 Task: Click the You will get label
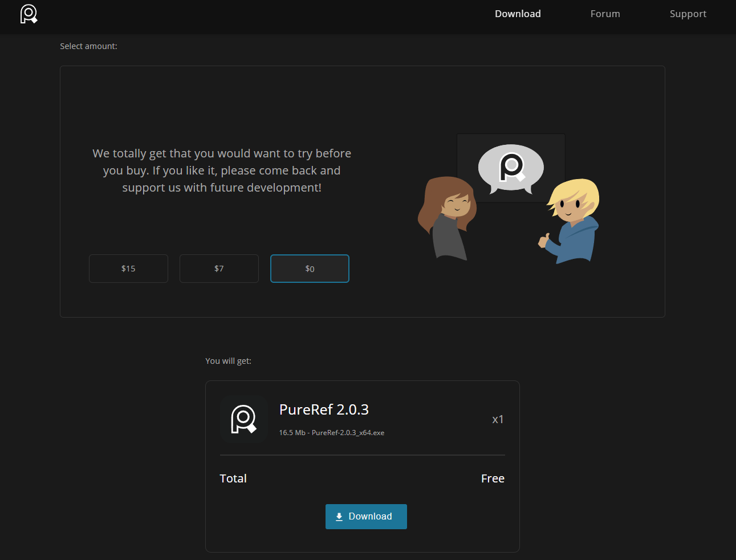[x=228, y=361]
